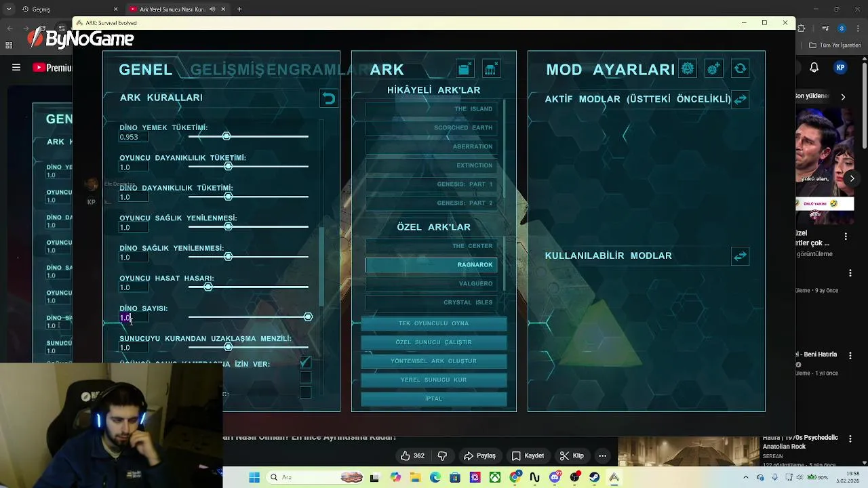Open a new browser tab with plus
This screenshot has height=488, width=868.
pyautogui.click(x=239, y=9)
